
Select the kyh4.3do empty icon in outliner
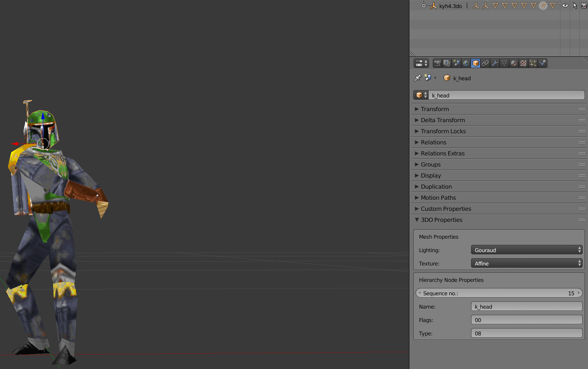click(x=434, y=6)
